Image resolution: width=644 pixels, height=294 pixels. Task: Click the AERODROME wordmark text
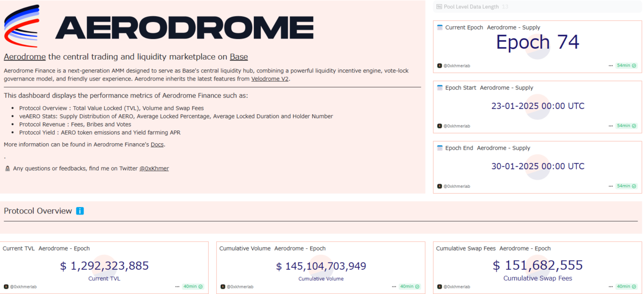tap(184, 27)
